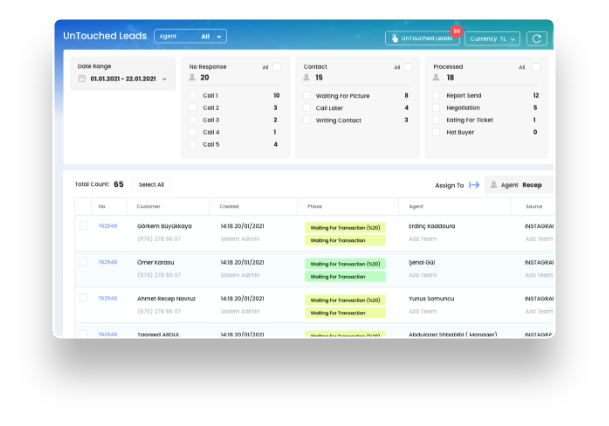The height and width of the screenshot is (426, 609).
Task: Check the Call 1 checkbox
Action: click(193, 96)
